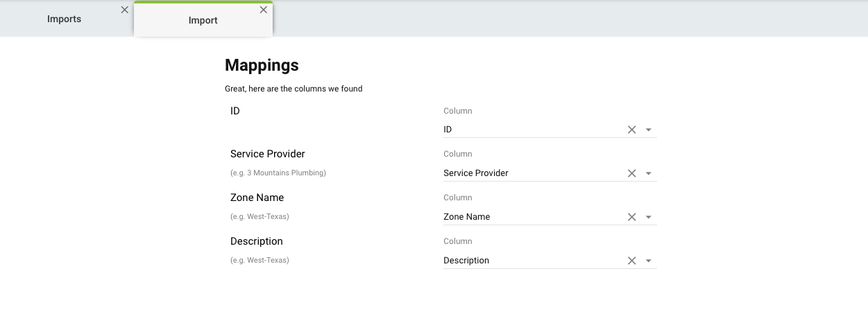Image resolution: width=868 pixels, height=314 pixels.
Task: Select the Import tab
Action: coord(203,21)
